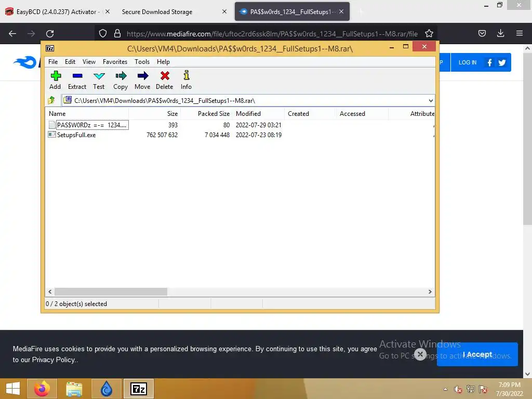Switch to Secure Download Storage tab

[157, 11]
